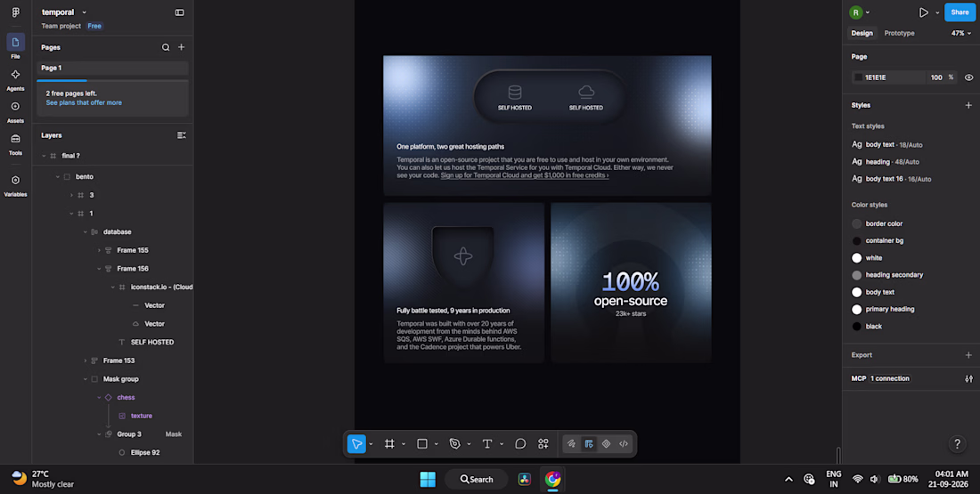Open the temporal file name dropdown
This screenshot has width=980, height=494.
coord(84,12)
